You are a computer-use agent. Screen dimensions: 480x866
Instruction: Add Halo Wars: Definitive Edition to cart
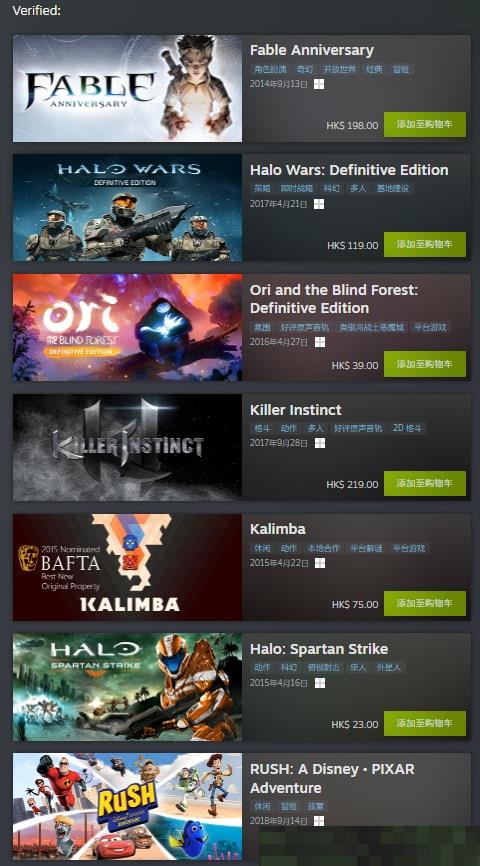(x=425, y=244)
